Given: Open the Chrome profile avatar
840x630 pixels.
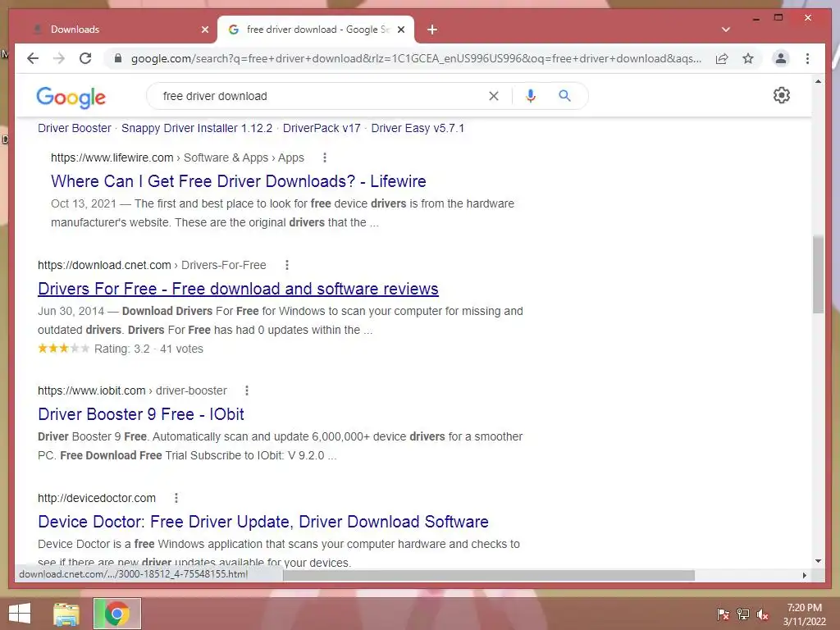Looking at the screenshot, I should click(781, 58).
